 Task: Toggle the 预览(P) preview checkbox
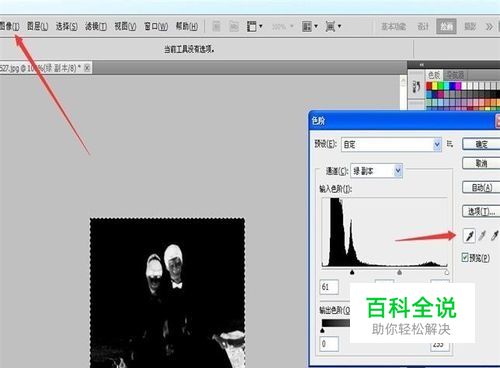coord(465,257)
